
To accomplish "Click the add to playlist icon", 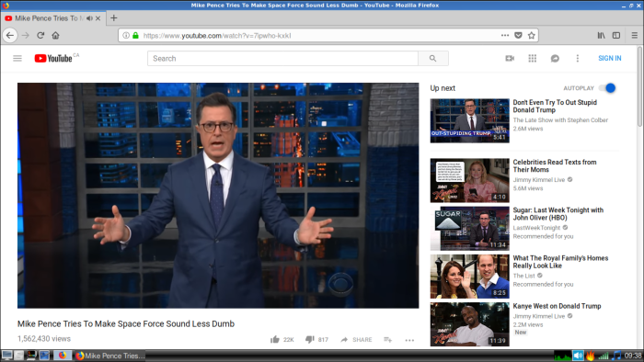I will tap(387, 339).
